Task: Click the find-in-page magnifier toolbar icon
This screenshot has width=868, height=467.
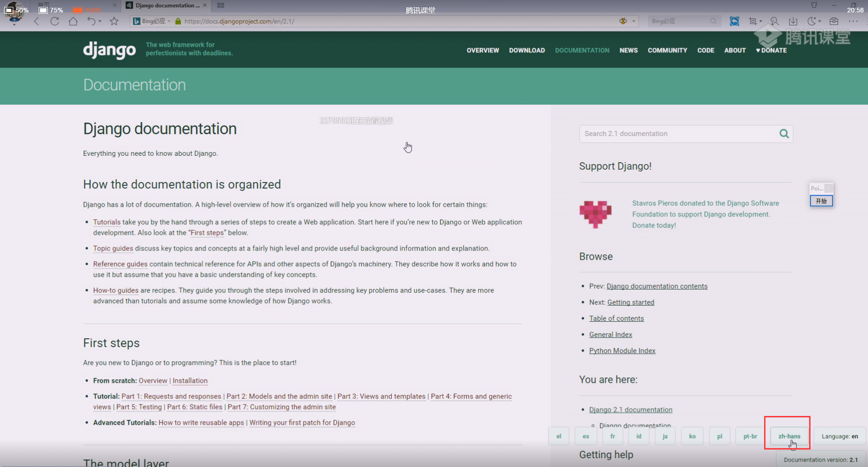Action: (775, 21)
